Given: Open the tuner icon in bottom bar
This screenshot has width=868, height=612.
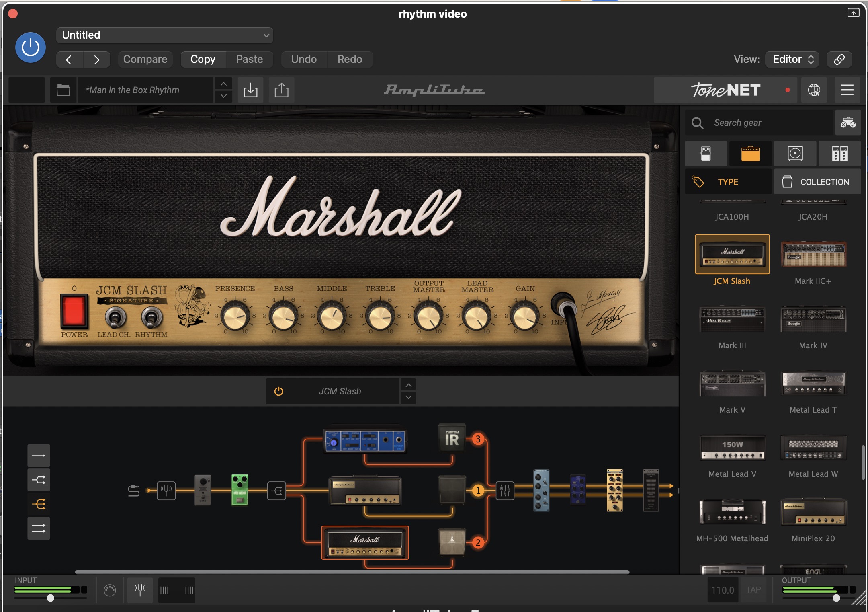Looking at the screenshot, I should coord(140,590).
